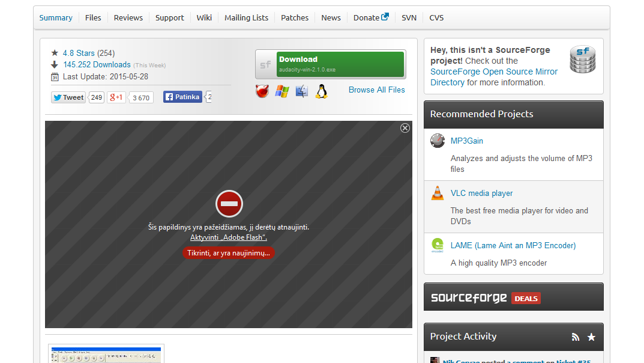This screenshot has width=644, height=363.
Task: Open the 145.252 Downloads link
Action: coord(97,64)
